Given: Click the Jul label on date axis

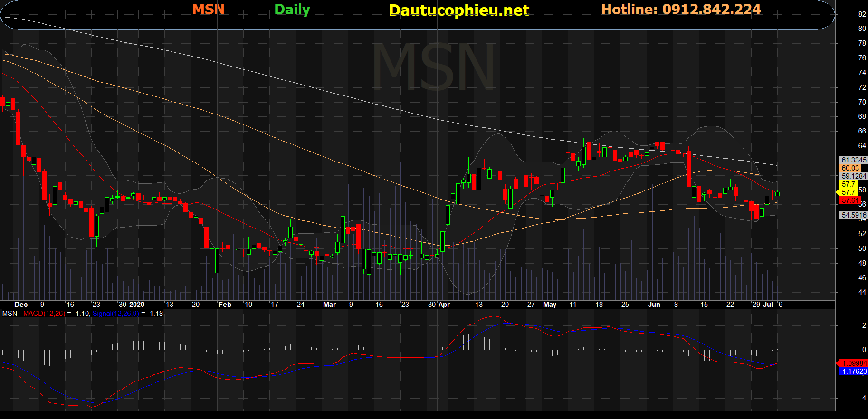Looking at the screenshot, I should click(768, 305).
